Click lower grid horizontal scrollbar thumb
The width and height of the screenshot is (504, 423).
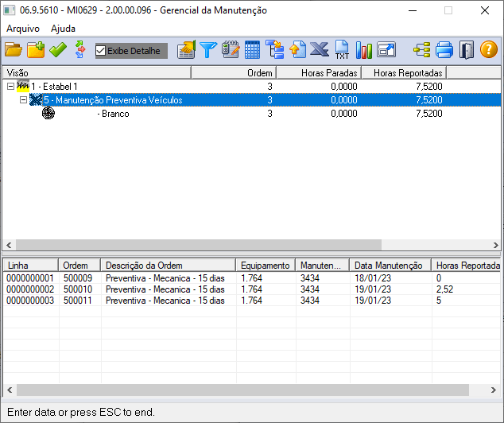point(242,390)
